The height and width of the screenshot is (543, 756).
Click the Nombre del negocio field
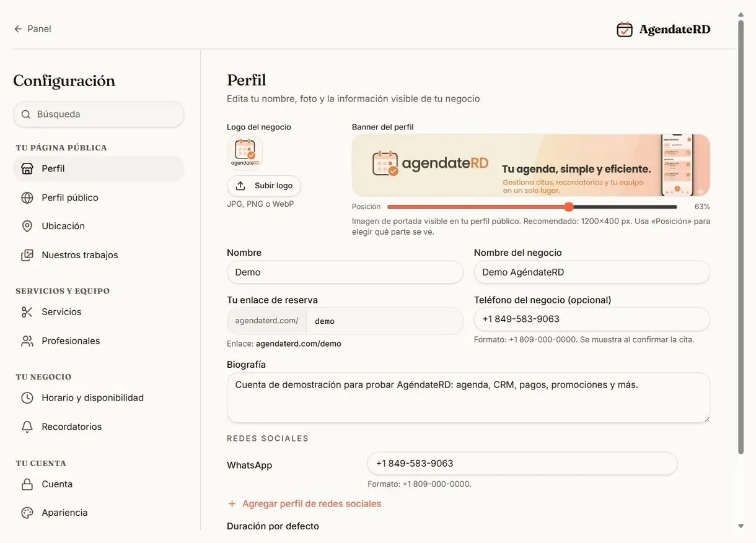592,272
